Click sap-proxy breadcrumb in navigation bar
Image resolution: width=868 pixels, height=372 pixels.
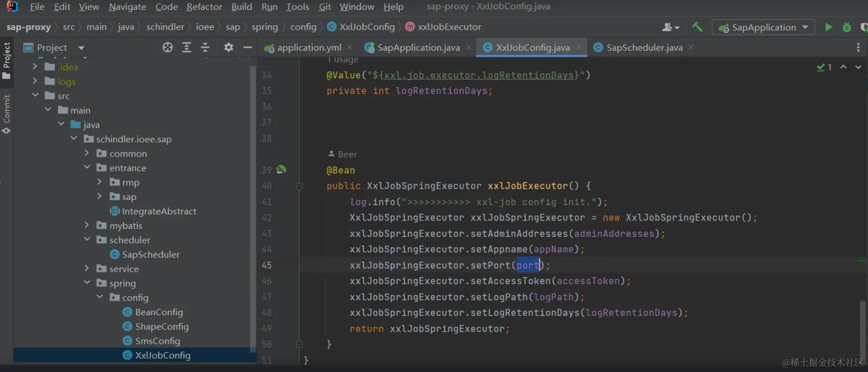29,27
